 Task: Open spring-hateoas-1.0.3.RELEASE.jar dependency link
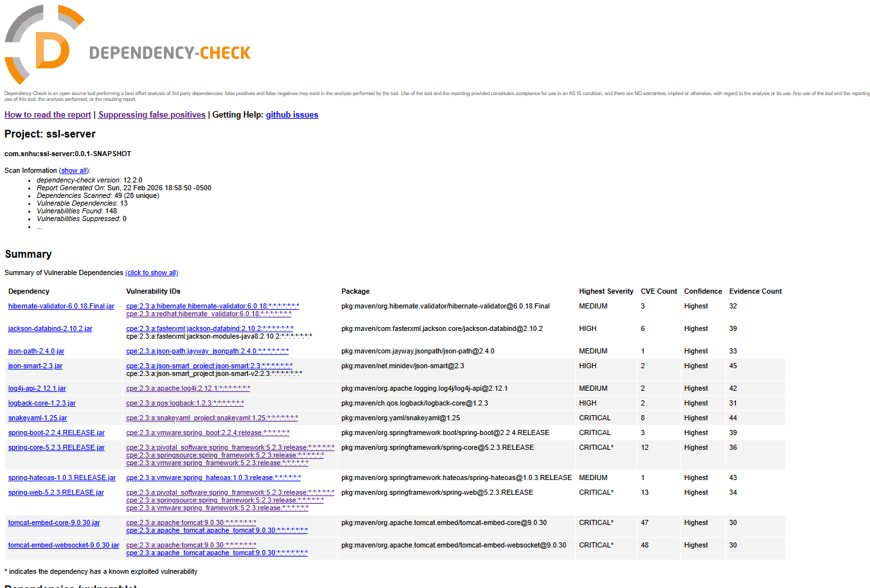pos(62,478)
